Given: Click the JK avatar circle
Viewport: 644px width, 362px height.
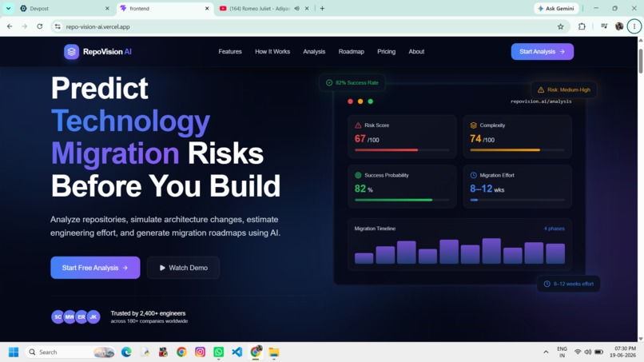Looking at the screenshot, I should coord(93,316).
